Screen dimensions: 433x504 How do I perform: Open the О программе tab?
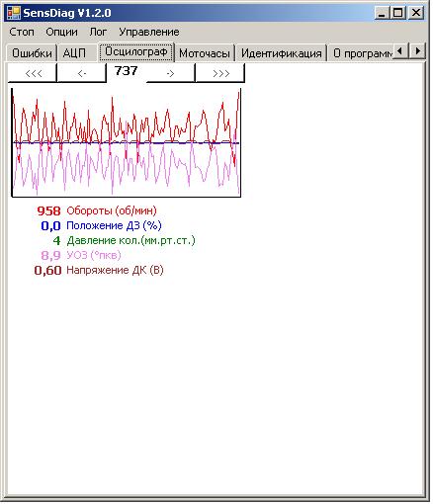tap(361, 53)
